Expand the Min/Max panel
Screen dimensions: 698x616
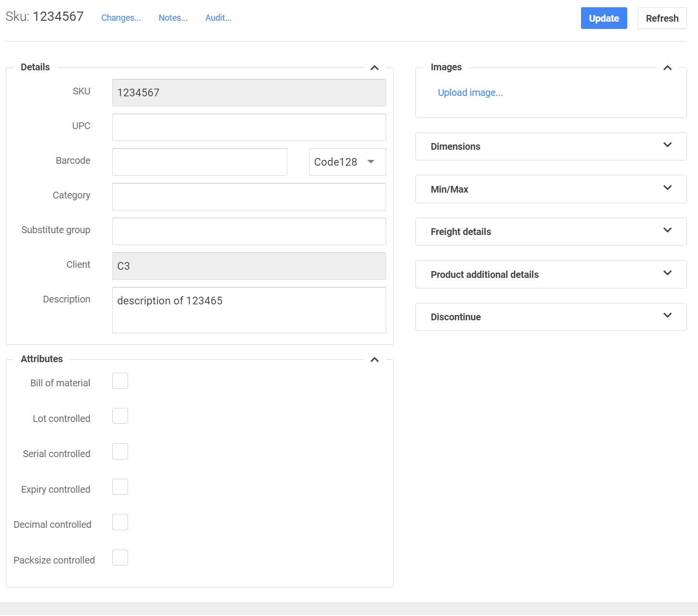click(667, 188)
